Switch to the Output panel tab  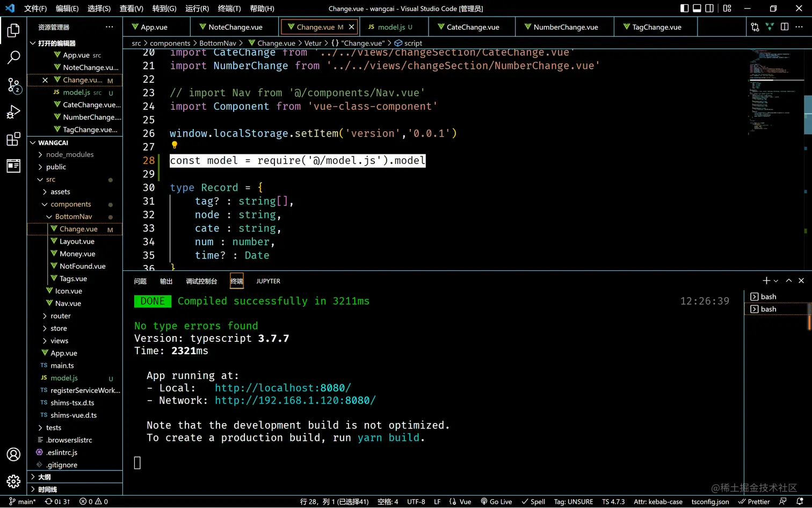point(166,281)
